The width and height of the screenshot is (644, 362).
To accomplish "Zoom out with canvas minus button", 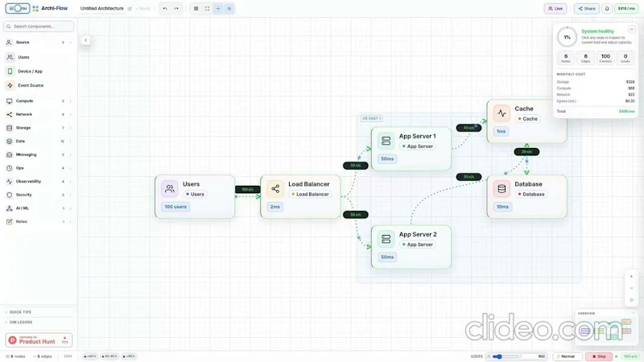I will [631, 288].
